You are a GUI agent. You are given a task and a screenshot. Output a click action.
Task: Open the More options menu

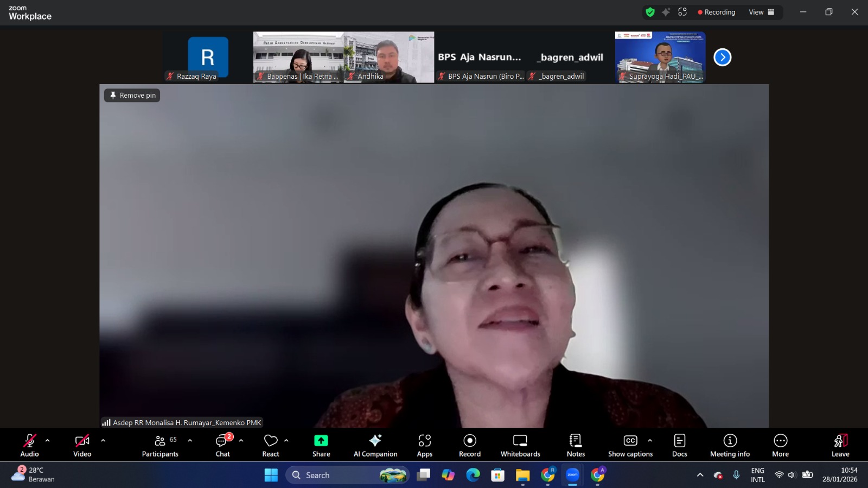(x=780, y=445)
